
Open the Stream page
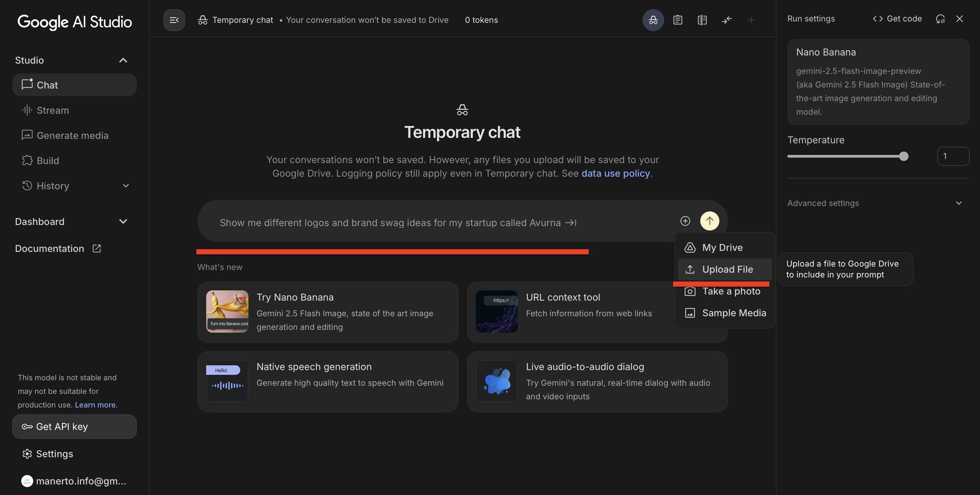click(74, 110)
